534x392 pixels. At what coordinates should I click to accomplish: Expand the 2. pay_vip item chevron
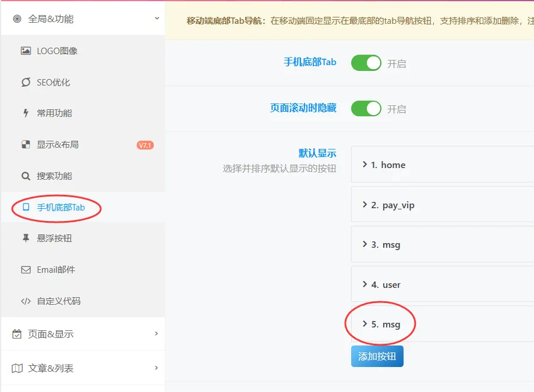coord(365,205)
